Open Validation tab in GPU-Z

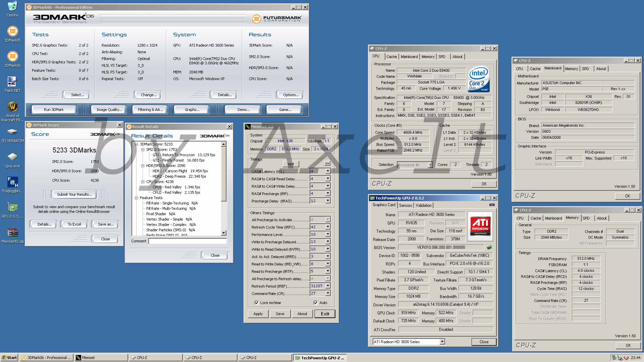point(423,205)
